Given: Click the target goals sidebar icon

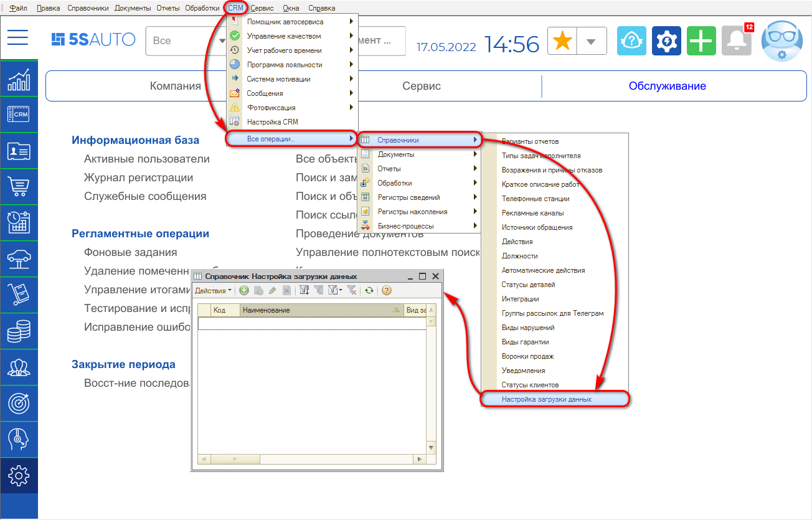Looking at the screenshot, I should [x=19, y=403].
